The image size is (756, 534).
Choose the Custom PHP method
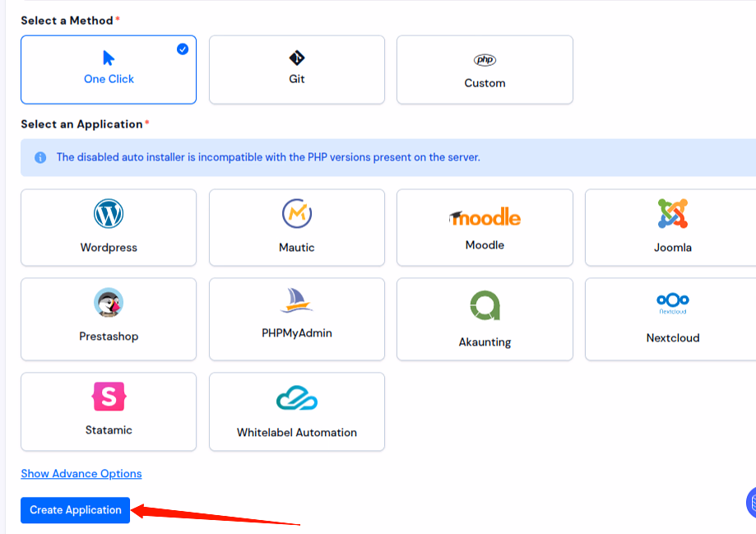[485, 69]
